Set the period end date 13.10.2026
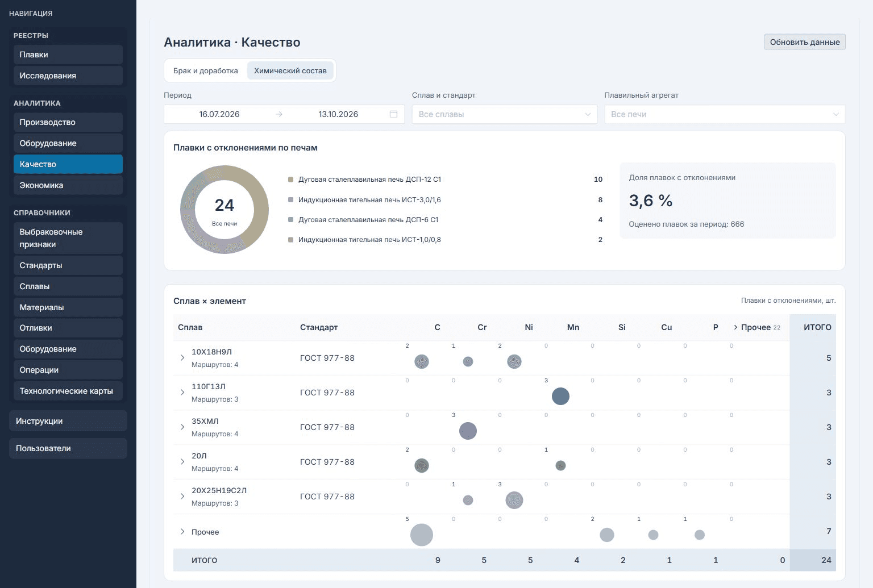Viewport: 873px width, 588px height. point(338,114)
